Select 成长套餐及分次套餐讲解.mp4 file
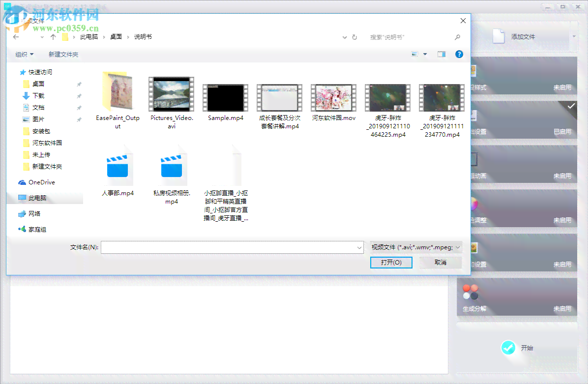This screenshot has width=588, height=384. coord(280,107)
